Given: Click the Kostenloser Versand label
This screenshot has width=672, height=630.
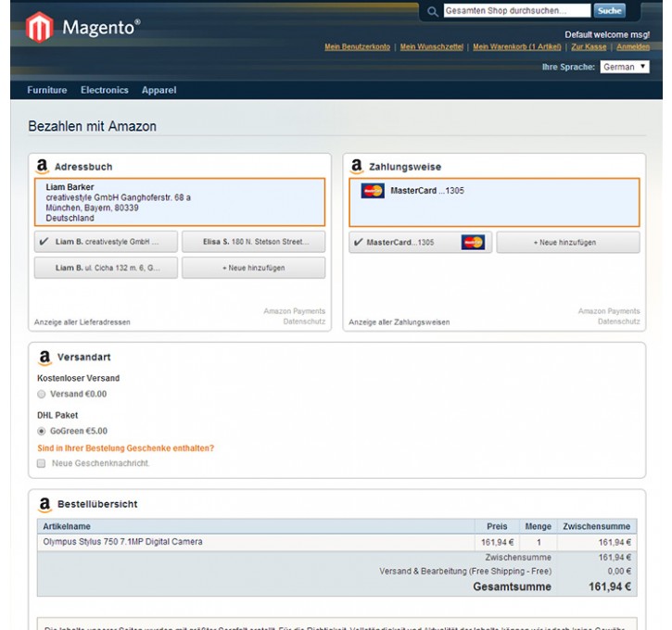Looking at the screenshot, I should coord(79,378).
